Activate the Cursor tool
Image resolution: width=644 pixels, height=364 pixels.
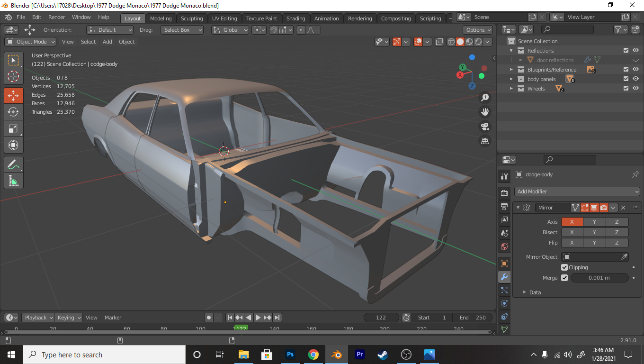click(13, 77)
